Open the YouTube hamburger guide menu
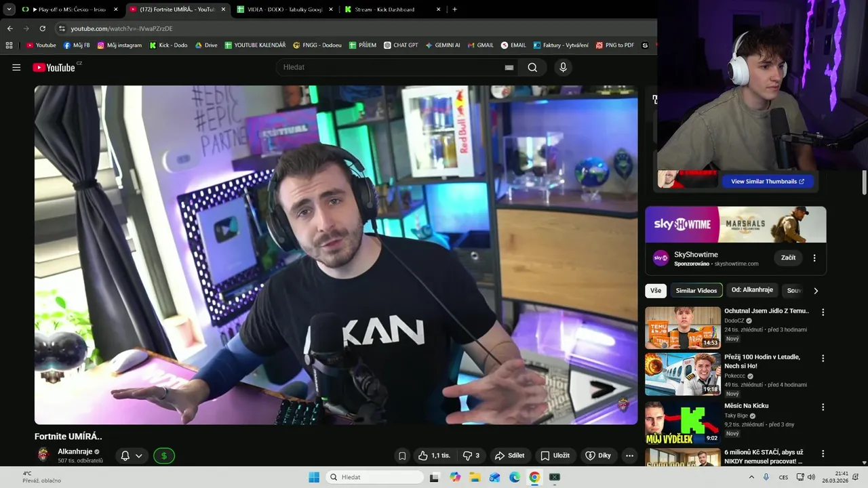Viewport: 868px width, 488px height. [x=16, y=67]
